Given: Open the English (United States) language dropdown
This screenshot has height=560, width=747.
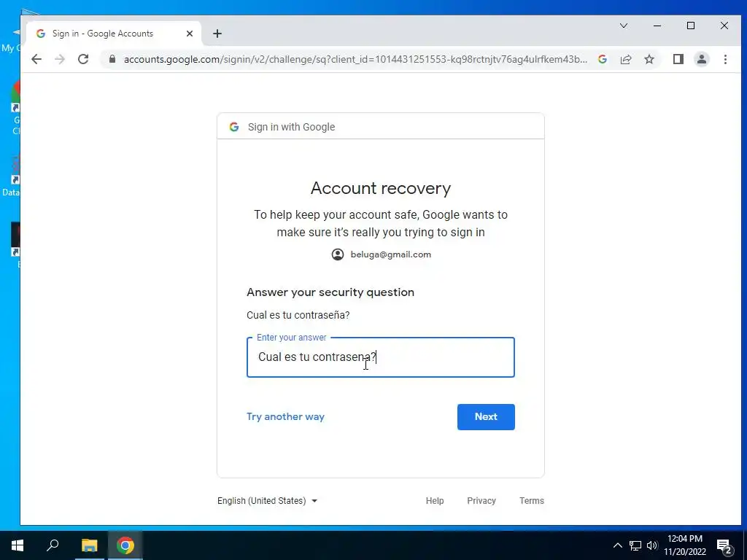Looking at the screenshot, I should click(267, 500).
